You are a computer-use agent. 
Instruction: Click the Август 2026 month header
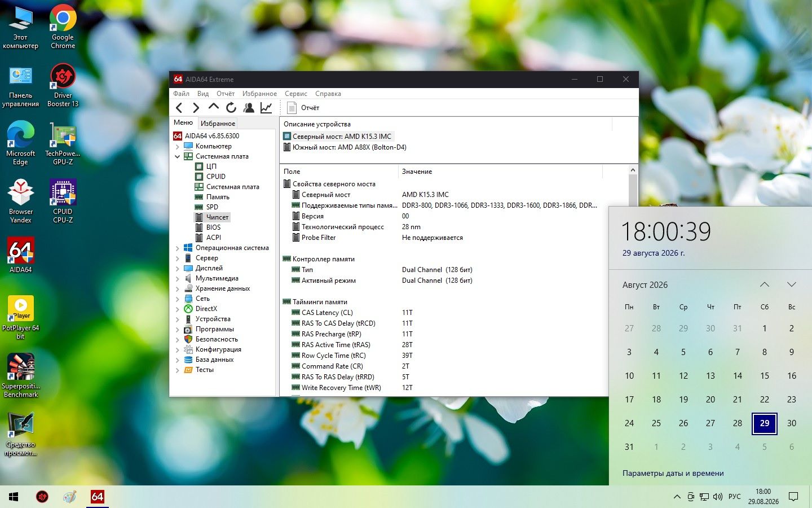[645, 284]
